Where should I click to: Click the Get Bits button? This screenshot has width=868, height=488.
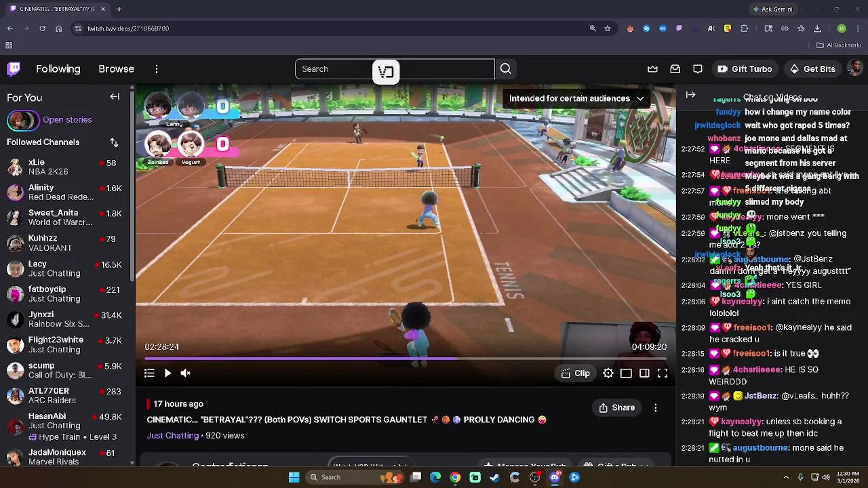[x=812, y=69]
